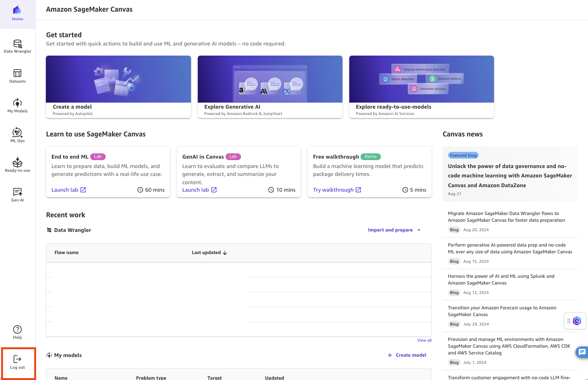This screenshot has width=588, height=380.
Task: Click the external link icon beside GenAI in Canvas Launch lab
Action: (x=214, y=190)
